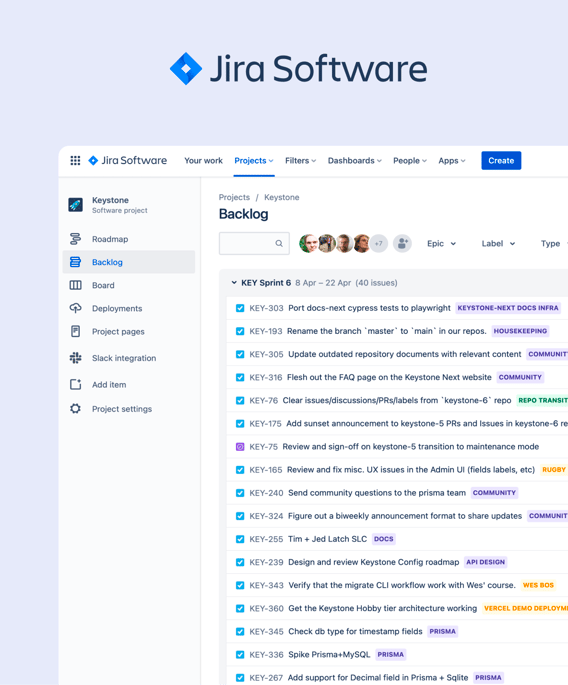Open the People menu
568x685 pixels.
[x=410, y=160]
